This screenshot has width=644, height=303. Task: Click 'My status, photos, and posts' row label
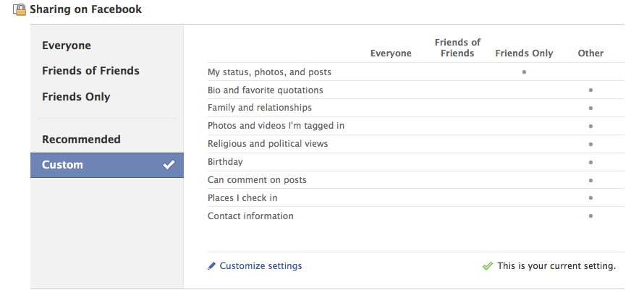click(269, 72)
